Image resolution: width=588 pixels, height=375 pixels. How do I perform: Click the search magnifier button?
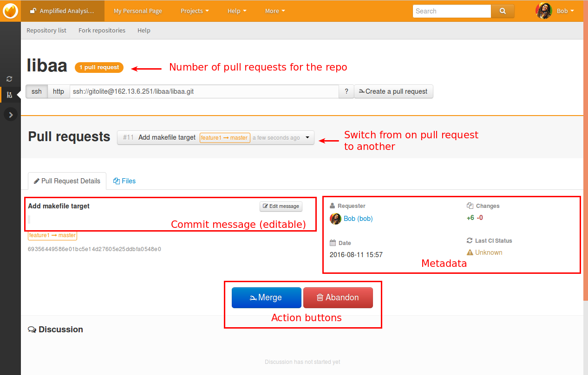click(x=503, y=11)
